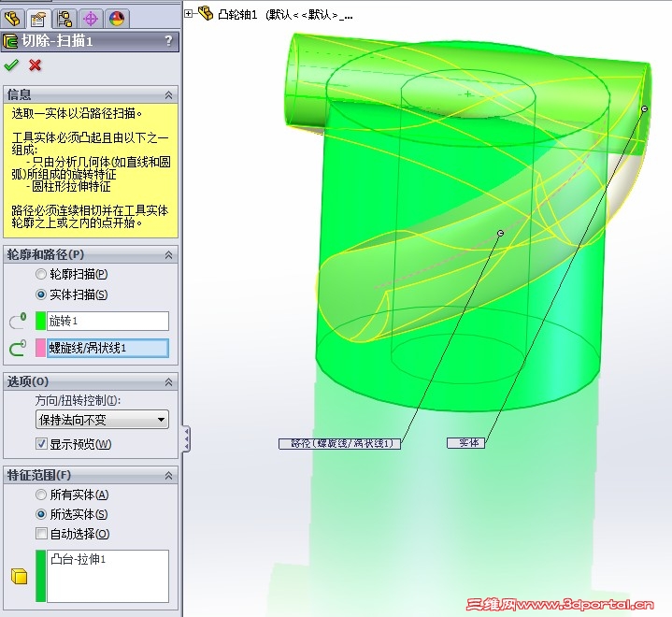Click the pink swatch next to 螺旋线/涡状线1
This screenshot has width=672, height=617.
click(x=40, y=348)
